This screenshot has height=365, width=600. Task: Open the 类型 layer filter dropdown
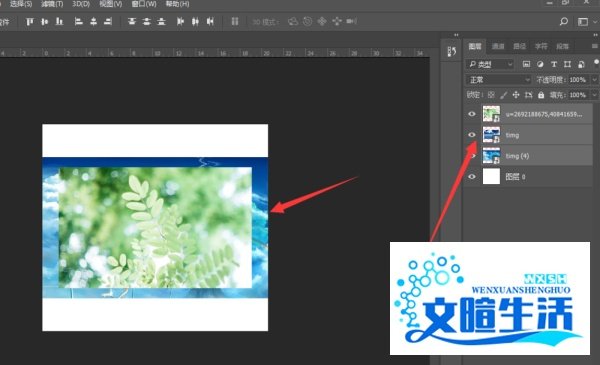(489, 64)
